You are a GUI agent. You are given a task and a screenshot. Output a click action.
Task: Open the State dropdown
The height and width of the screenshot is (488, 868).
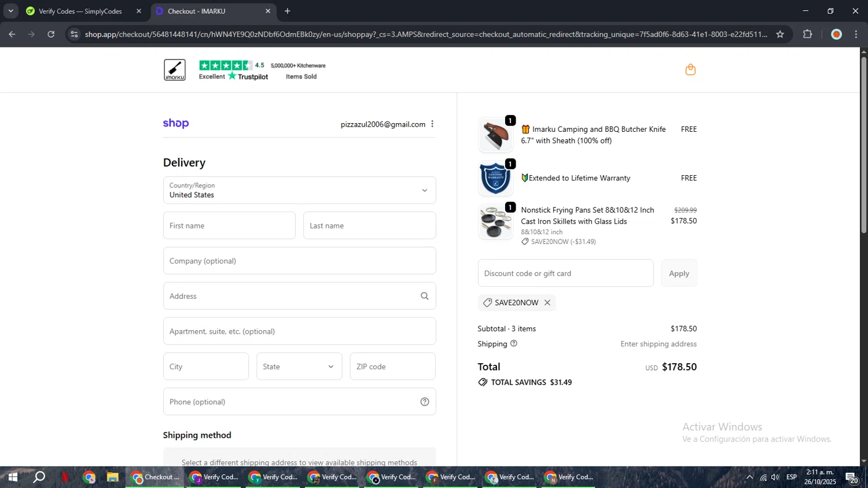point(299,367)
